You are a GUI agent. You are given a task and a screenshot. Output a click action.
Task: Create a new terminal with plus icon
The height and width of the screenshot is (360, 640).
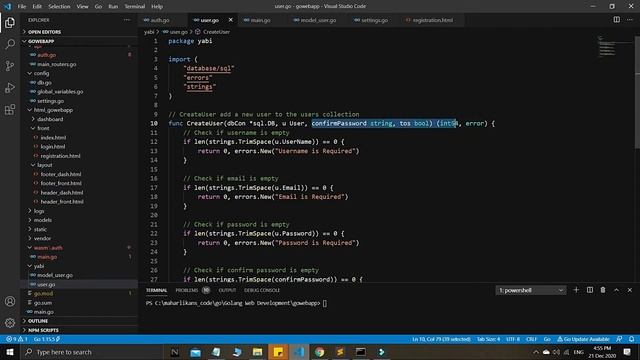(x=576, y=290)
